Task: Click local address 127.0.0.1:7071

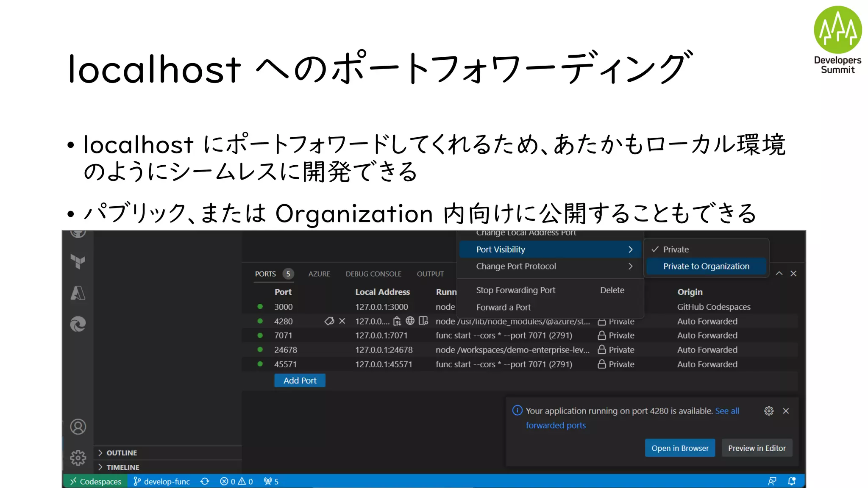Action: coord(381,335)
